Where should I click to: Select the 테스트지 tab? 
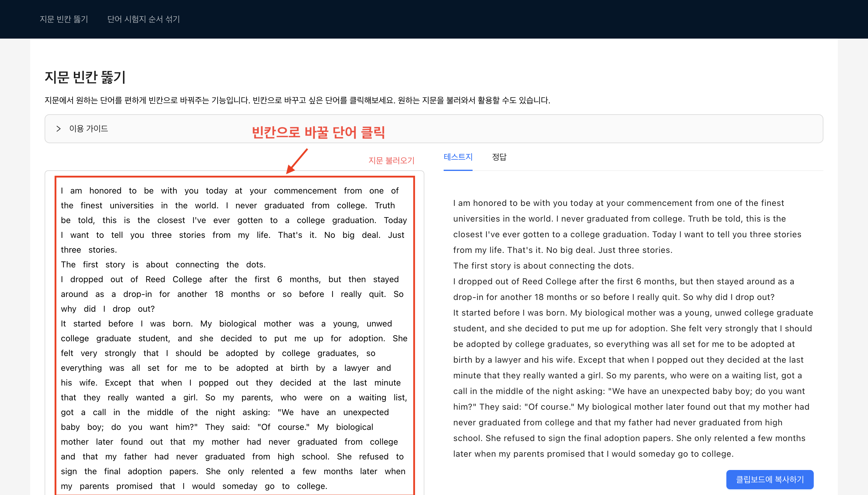[458, 157]
